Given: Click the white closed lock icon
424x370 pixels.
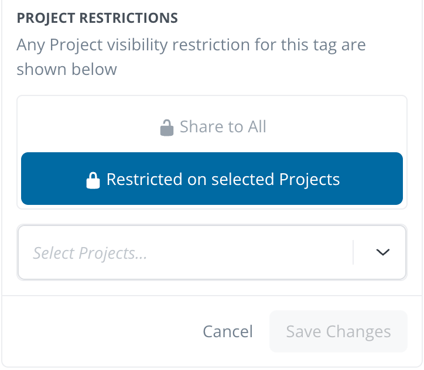Looking at the screenshot, I should click(93, 180).
